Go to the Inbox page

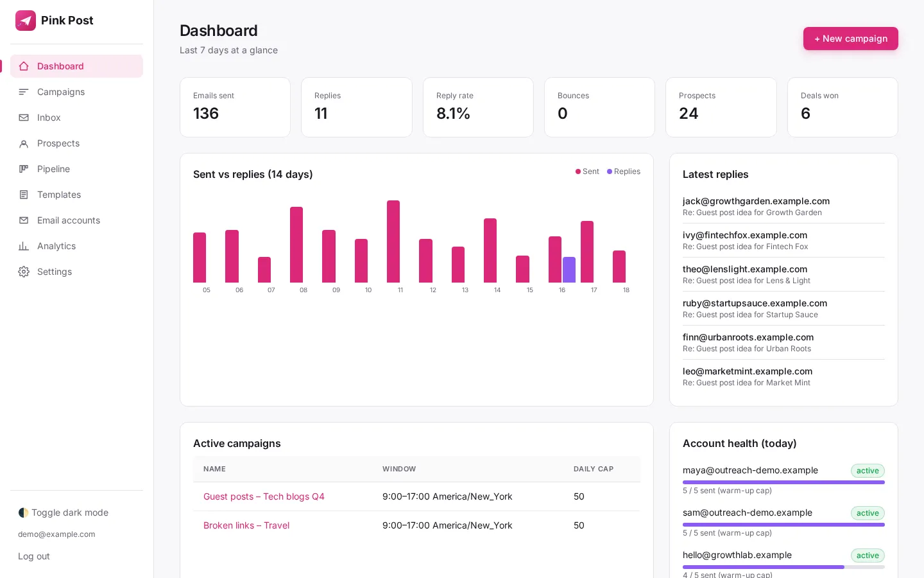click(x=76, y=118)
